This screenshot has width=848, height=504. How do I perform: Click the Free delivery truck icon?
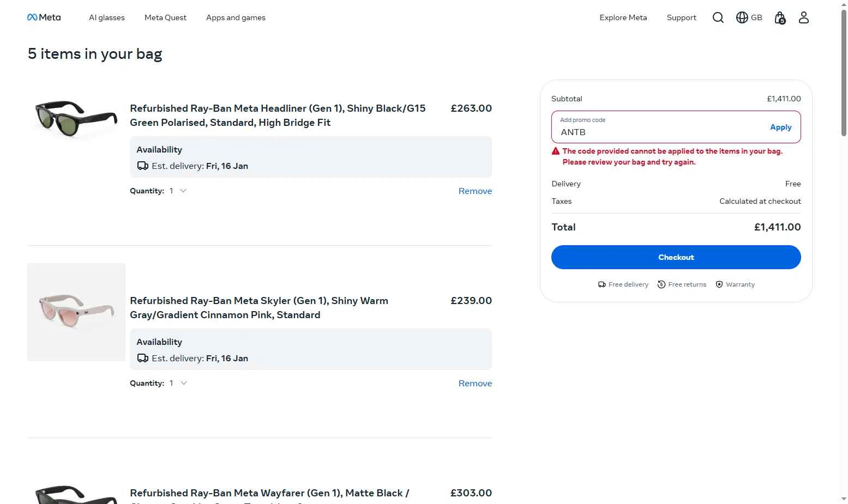(x=602, y=284)
